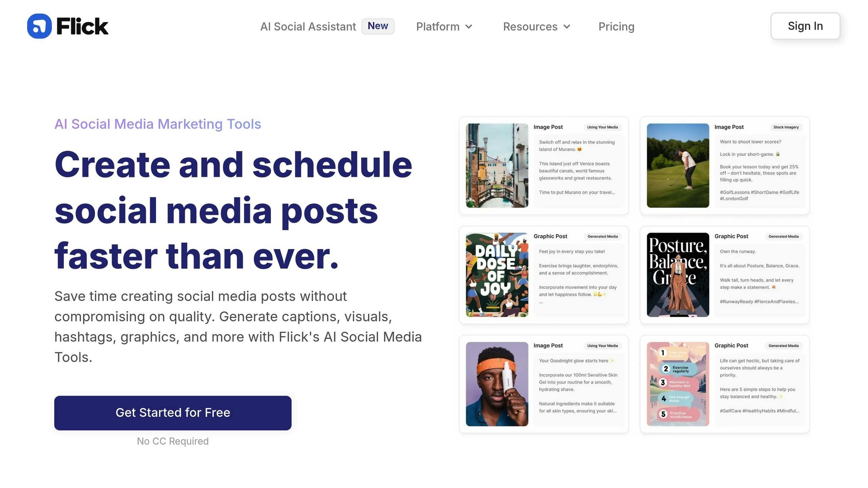This screenshot has height=488, width=868.
Task: Open AI Social Assistant page
Action: pyautogui.click(x=308, y=27)
